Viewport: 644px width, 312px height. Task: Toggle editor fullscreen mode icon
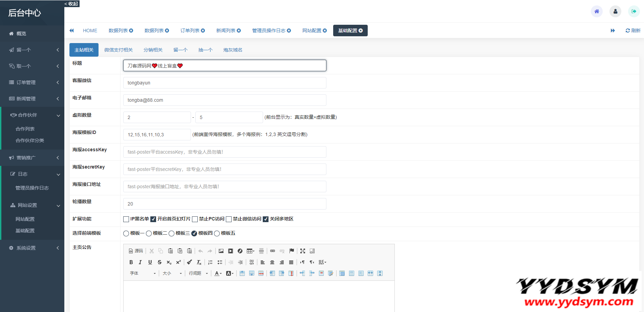303,251
